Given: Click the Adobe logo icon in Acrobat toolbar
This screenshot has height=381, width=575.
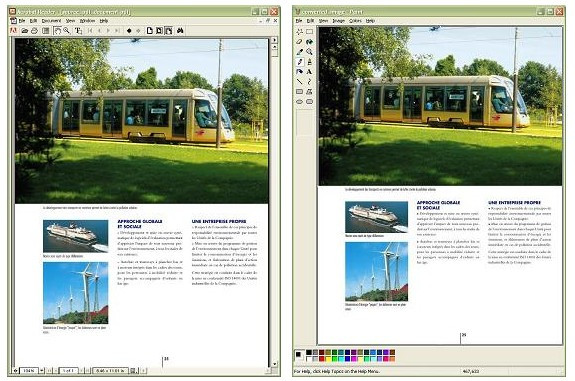Looking at the screenshot, I should pyautogui.click(x=14, y=31).
